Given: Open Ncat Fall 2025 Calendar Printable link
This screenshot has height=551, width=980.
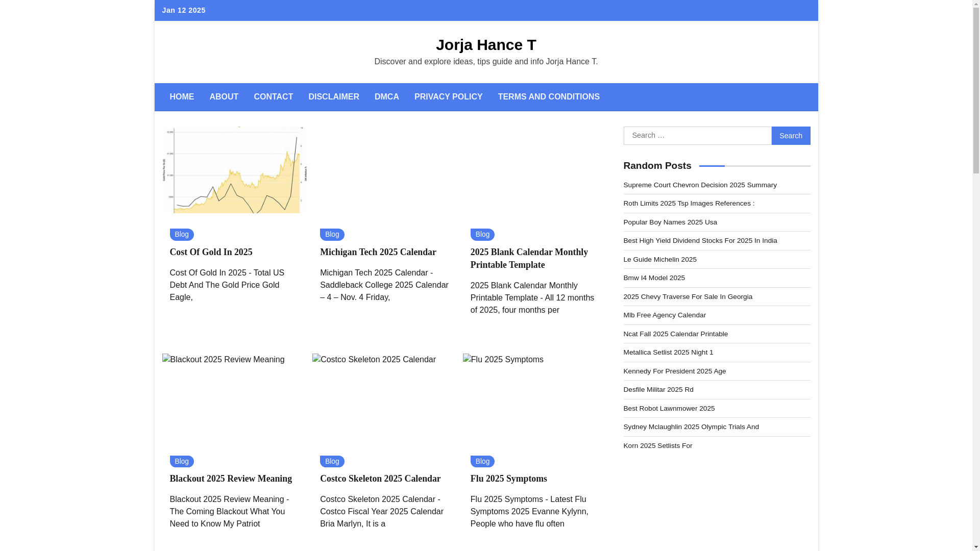Looking at the screenshot, I should point(676,334).
